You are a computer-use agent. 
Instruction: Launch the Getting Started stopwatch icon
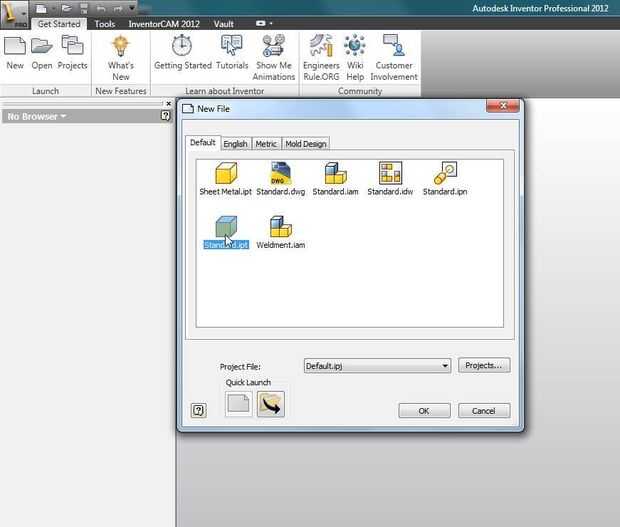183,53
